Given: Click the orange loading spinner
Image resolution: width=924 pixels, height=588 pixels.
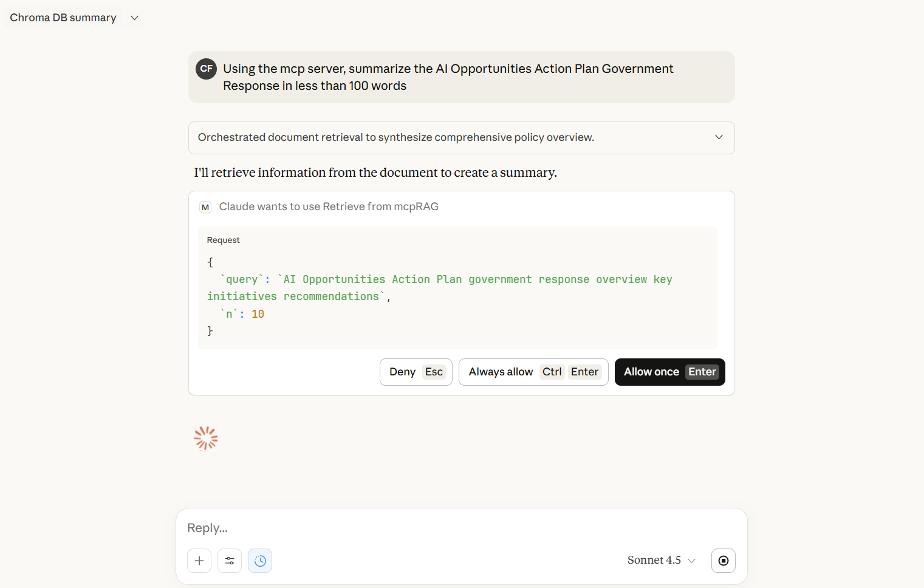Looking at the screenshot, I should pos(205,437).
